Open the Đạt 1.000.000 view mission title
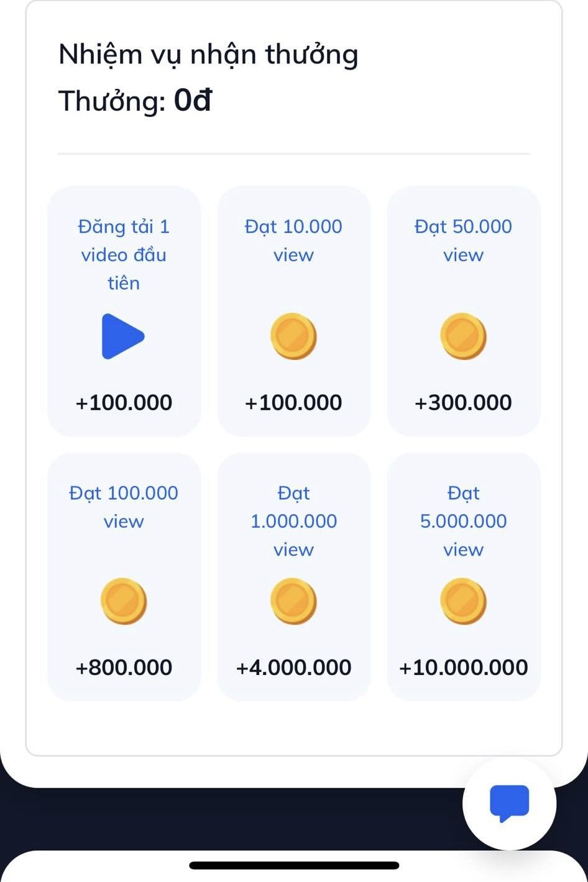 pyautogui.click(x=293, y=521)
